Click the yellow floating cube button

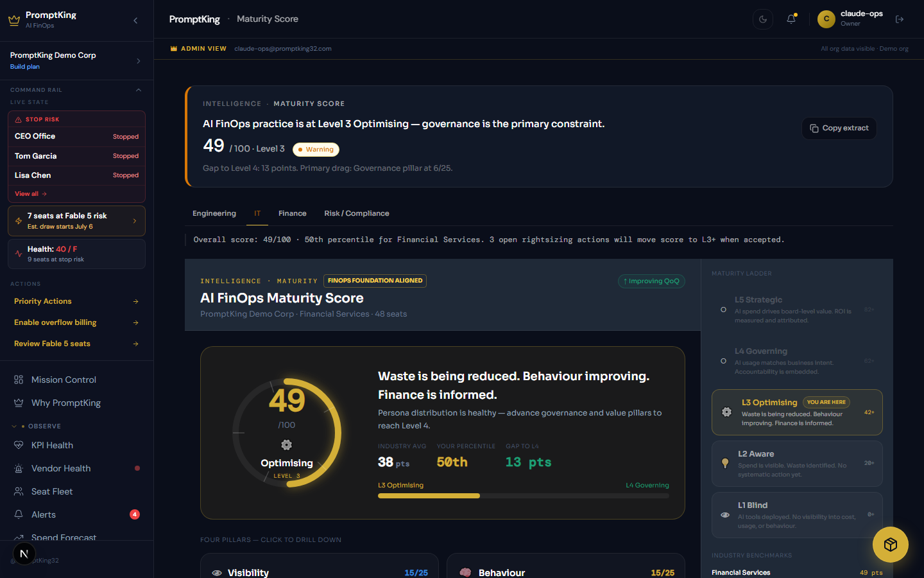[x=890, y=545]
